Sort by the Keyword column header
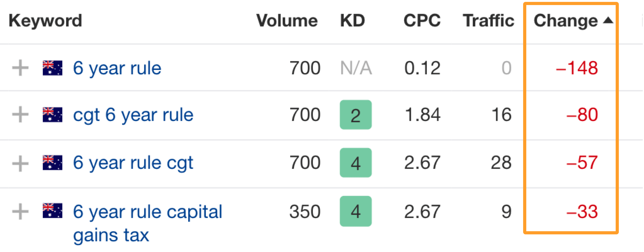The height and width of the screenshot is (252, 644). [x=45, y=21]
